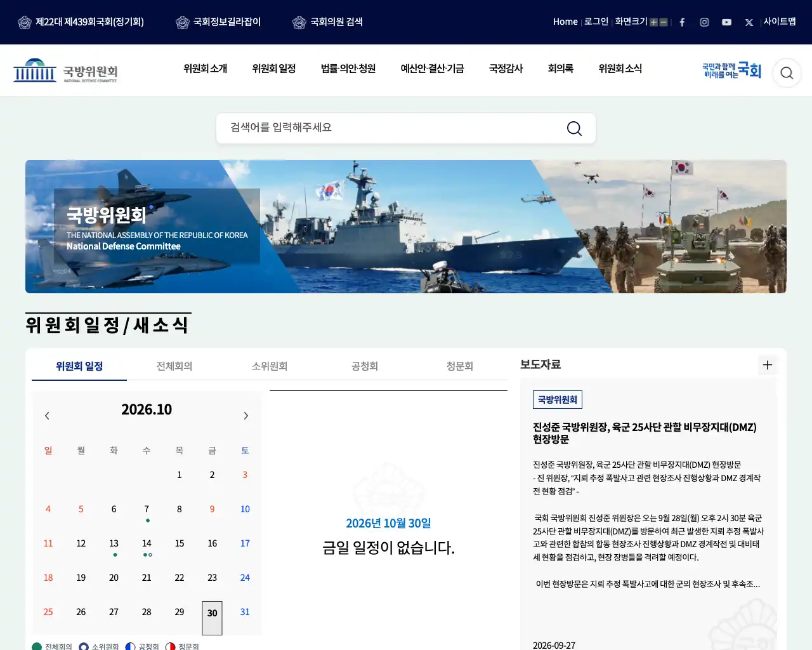812x650 pixels.
Task: Select October 13 on the calendar
Action: click(x=114, y=543)
